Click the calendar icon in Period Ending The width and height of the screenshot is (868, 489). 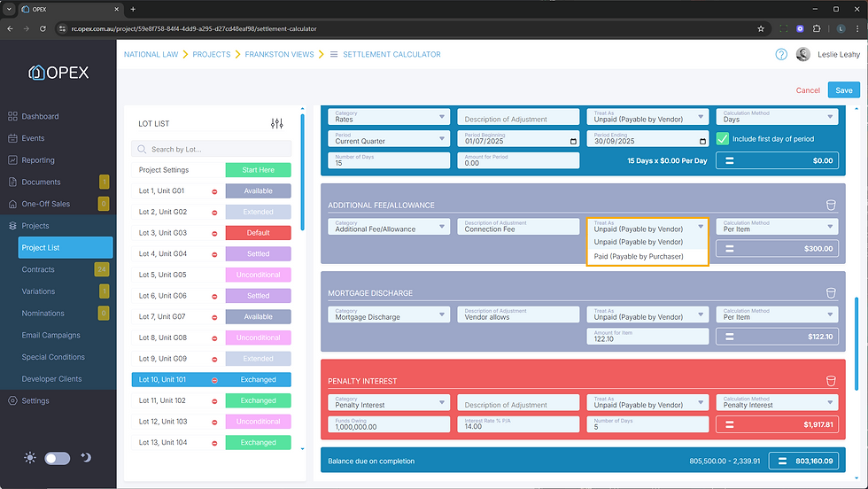coord(702,141)
